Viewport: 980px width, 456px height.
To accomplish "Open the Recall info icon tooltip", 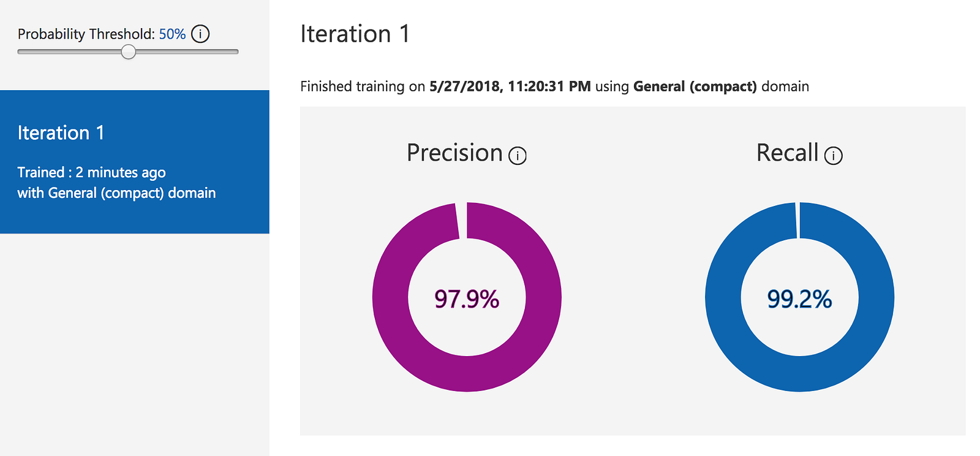I will click(833, 156).
